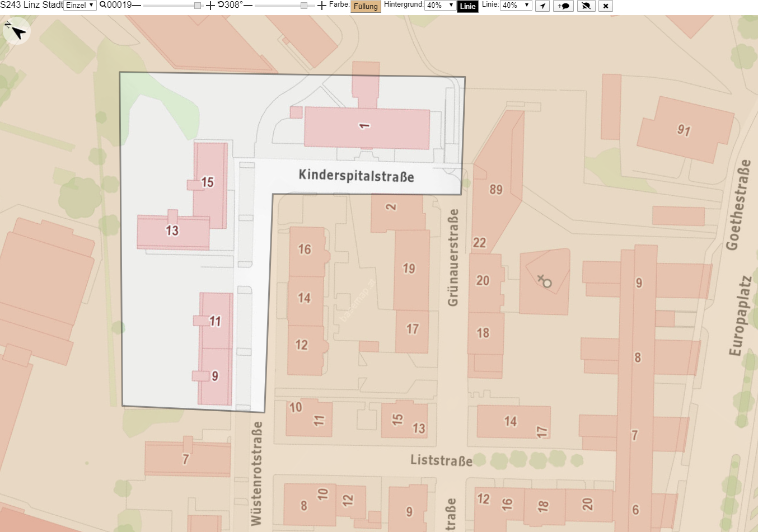Click the X button in toolbar

pos(606,6)
